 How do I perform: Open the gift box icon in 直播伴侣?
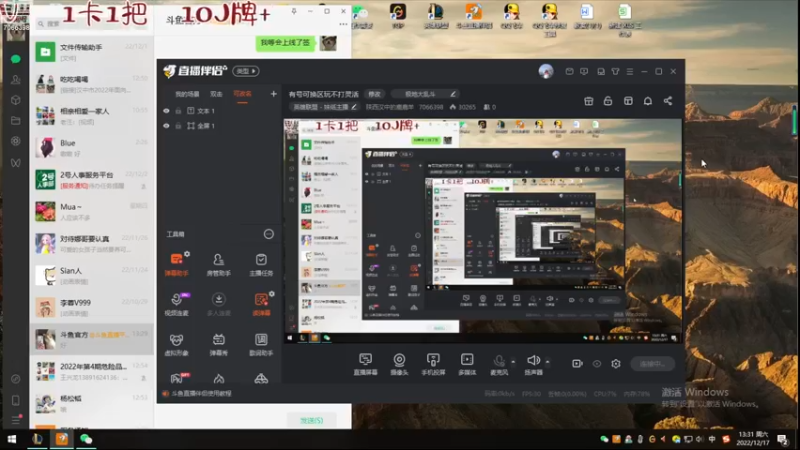coord(588,101)
